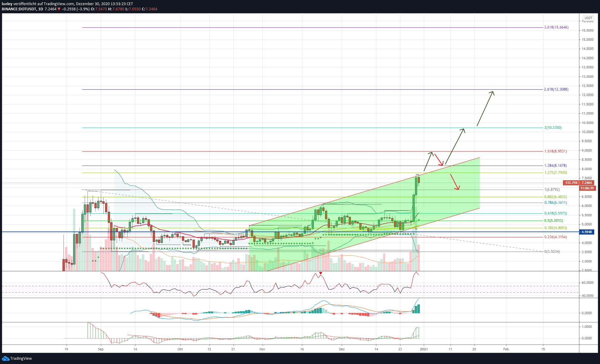
Task: Click the candle countdown 11:06:39 tag
Action: coord(587,188)
